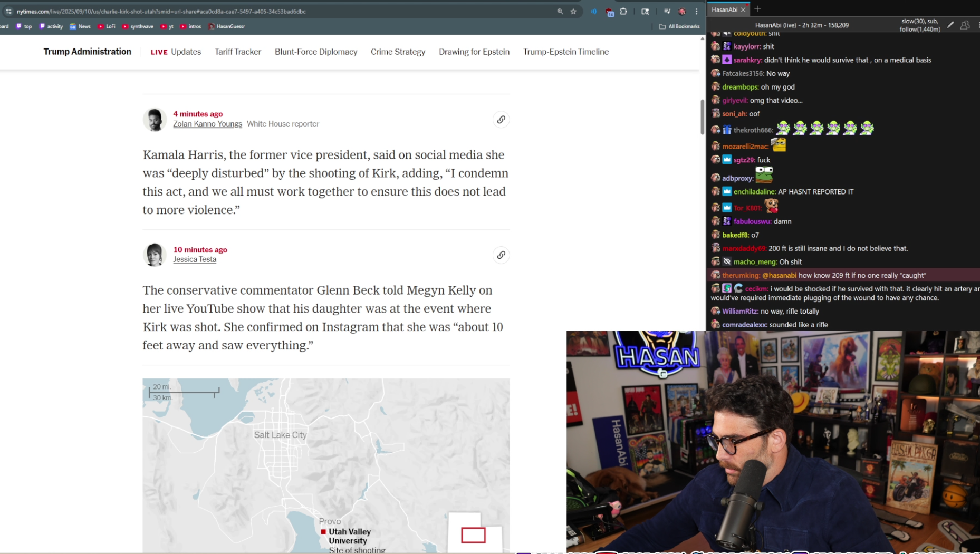Open Blunt-Force Diplomacy nav item
Viewport: 980px width, 554px height.
tap(316, 52)
